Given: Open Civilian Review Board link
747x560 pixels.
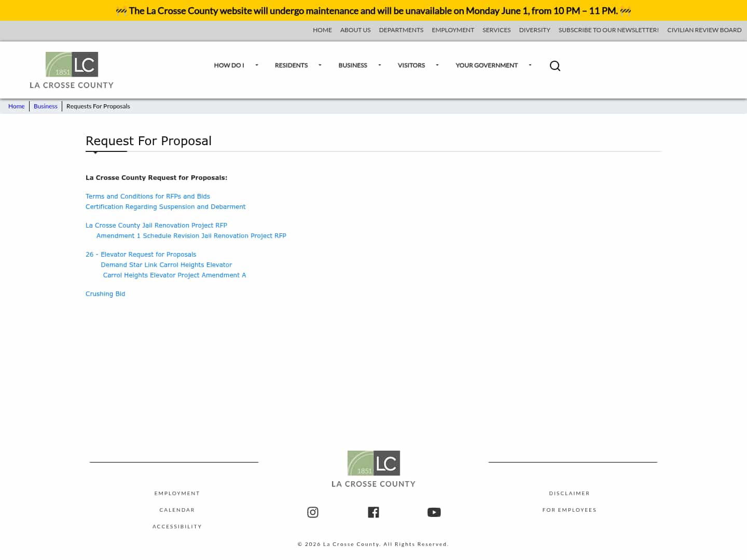Looking at the screenshot, I should (x=704, y=30).
